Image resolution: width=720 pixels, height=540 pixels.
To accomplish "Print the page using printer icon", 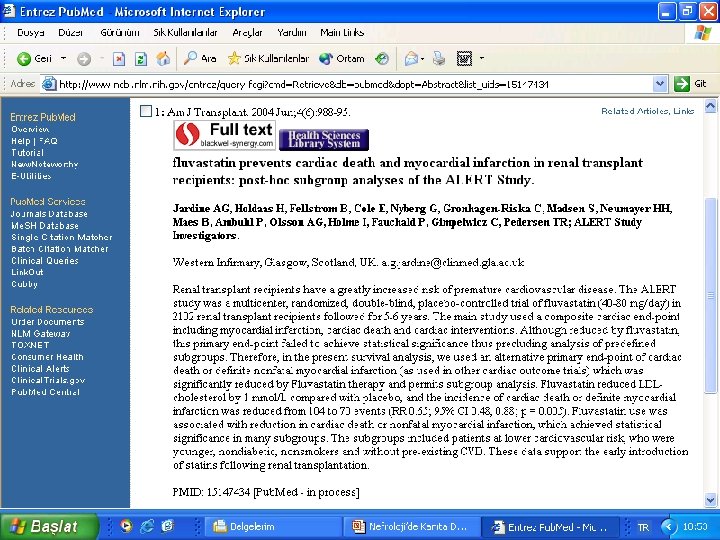I will [439, 58].
